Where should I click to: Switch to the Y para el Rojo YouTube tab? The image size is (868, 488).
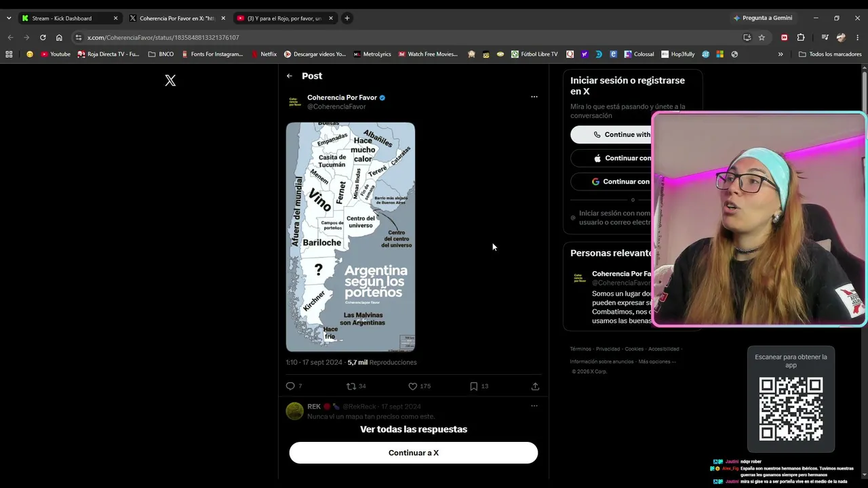pos(285,18)
